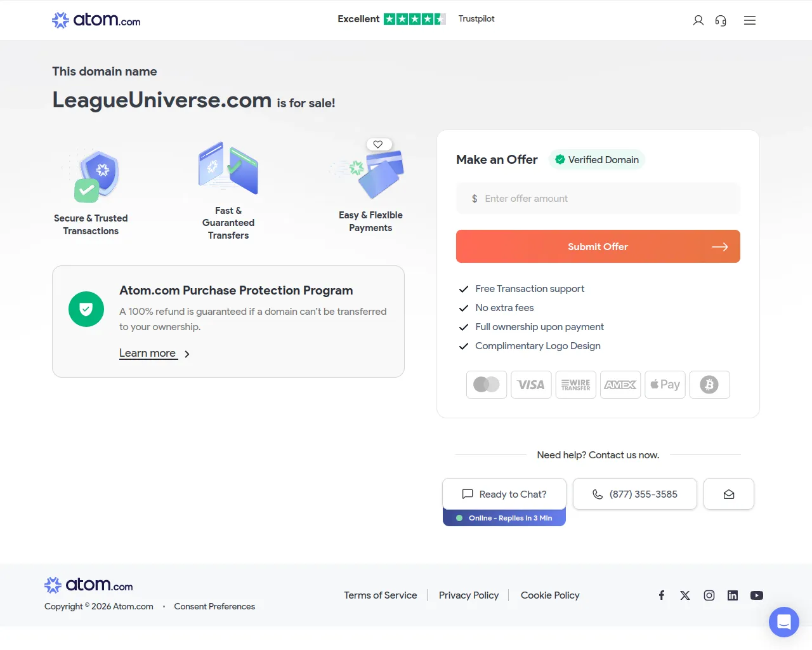Image resolution: width=812 pixels, height=650 pixels.
Task: Open the Instagram footer icon
Action: coord(709,595)
